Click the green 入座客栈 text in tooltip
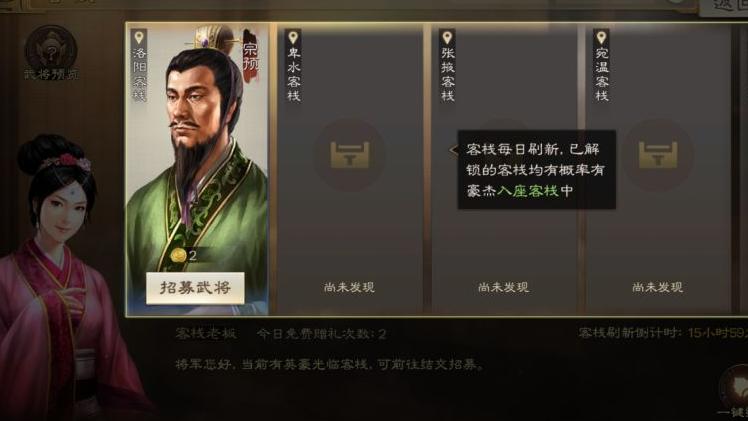 pyautogui.click(x=527, y=191)
